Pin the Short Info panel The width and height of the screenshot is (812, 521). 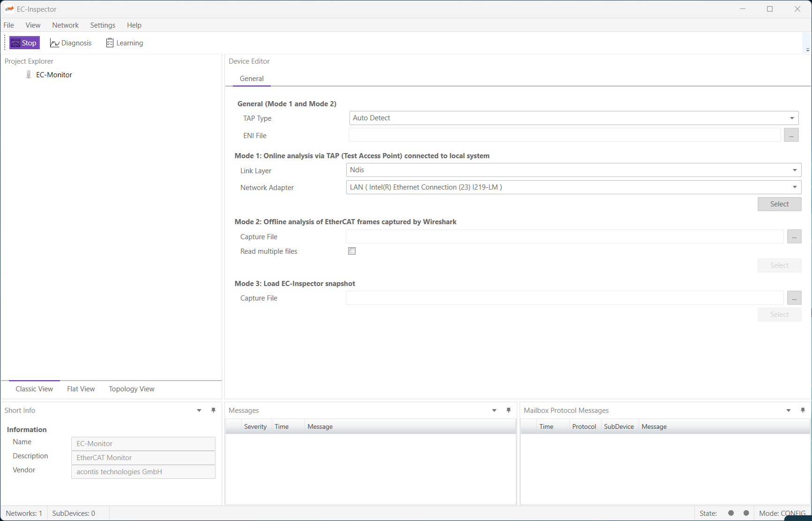pyautogui.click(x=214, y=411)
